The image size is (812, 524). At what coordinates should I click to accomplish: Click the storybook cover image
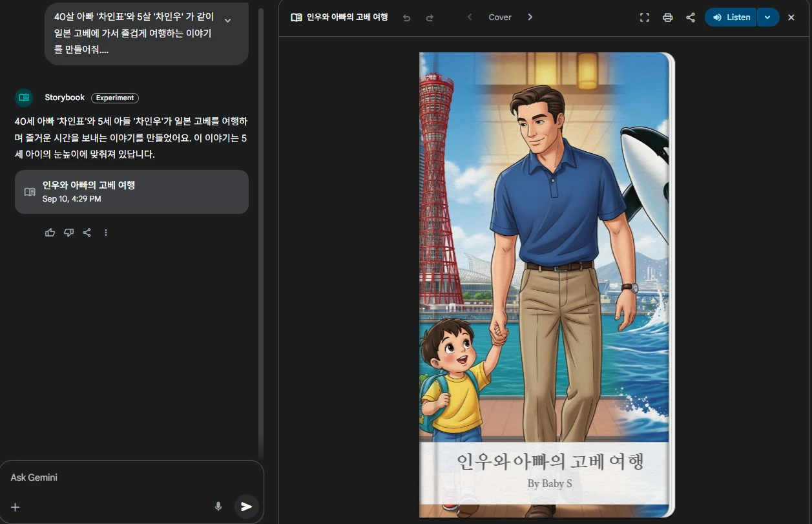point(546,284)
